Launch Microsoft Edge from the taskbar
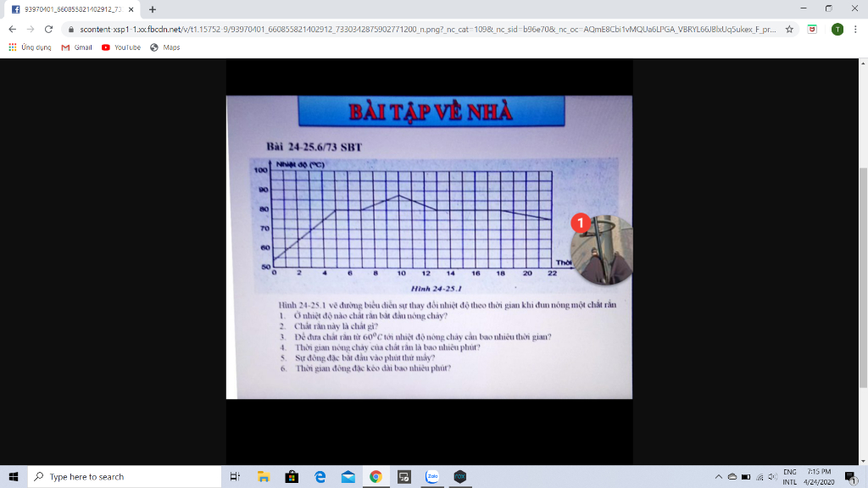 pyautogui.click(x=320, y=476)
